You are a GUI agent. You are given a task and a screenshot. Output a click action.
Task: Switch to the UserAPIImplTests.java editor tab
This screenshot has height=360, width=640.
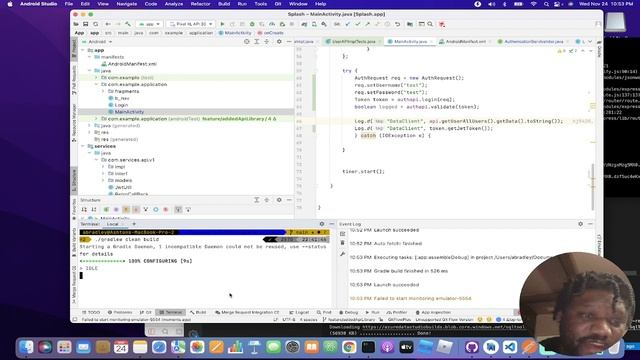pos(353,42)
